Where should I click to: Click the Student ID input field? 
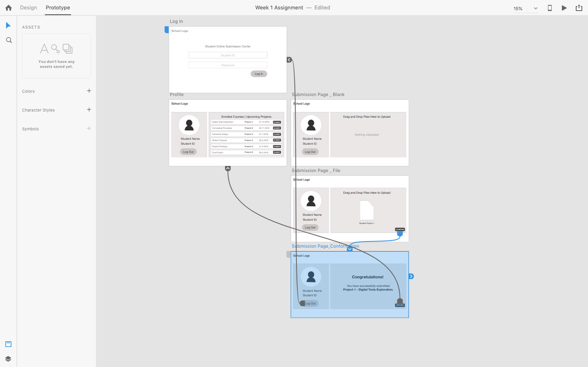pyautogui.click(x=228, y=55)
